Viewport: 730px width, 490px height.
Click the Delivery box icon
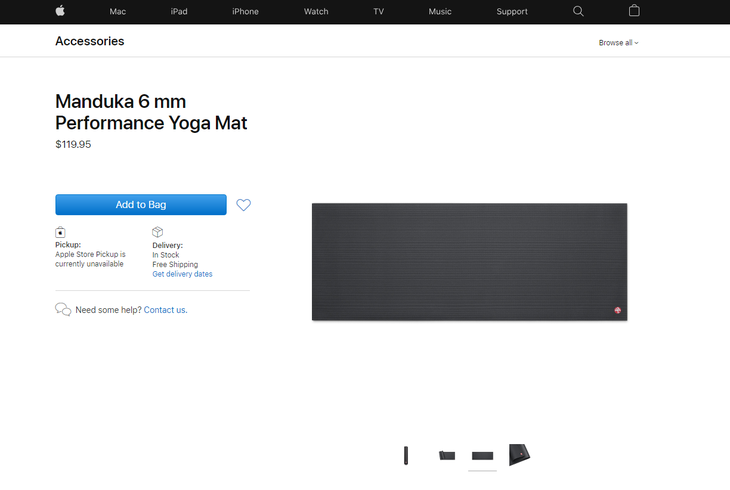[x=157, y=232]
